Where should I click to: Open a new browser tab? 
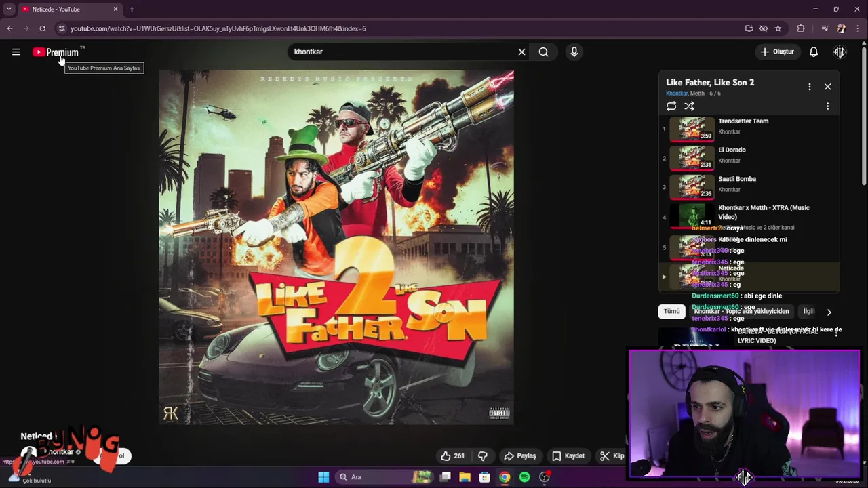(x=132, y=9)
